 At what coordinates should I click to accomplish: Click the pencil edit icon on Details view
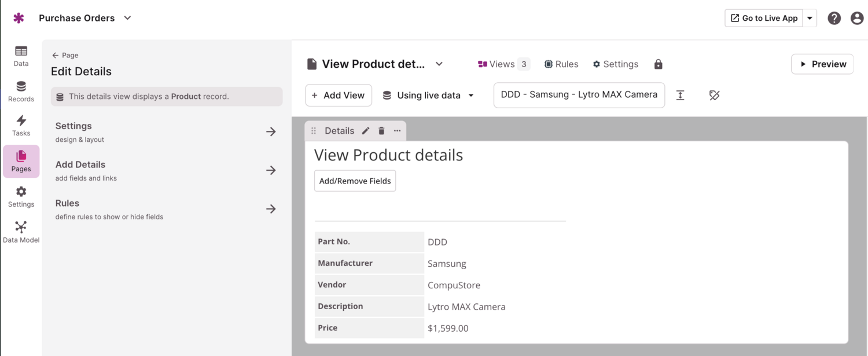point(366,131)
